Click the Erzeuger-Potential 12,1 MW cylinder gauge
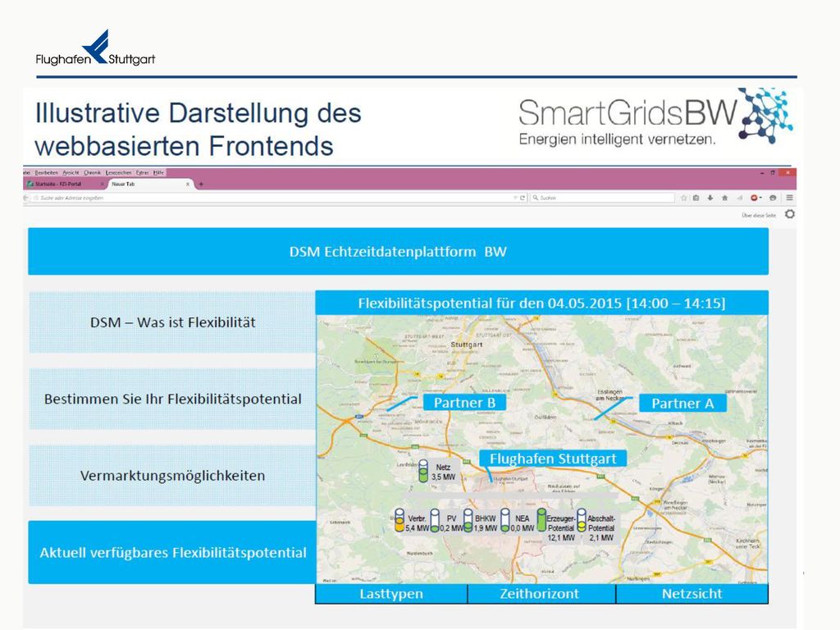Viewport: 840px width, 630px height. [x=541, y=520]
